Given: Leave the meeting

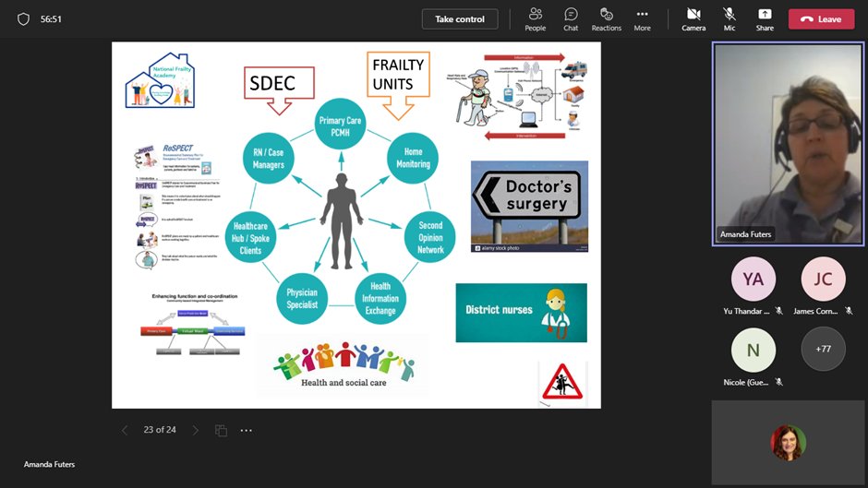Looking at the screenshot, I should [822, 19].
